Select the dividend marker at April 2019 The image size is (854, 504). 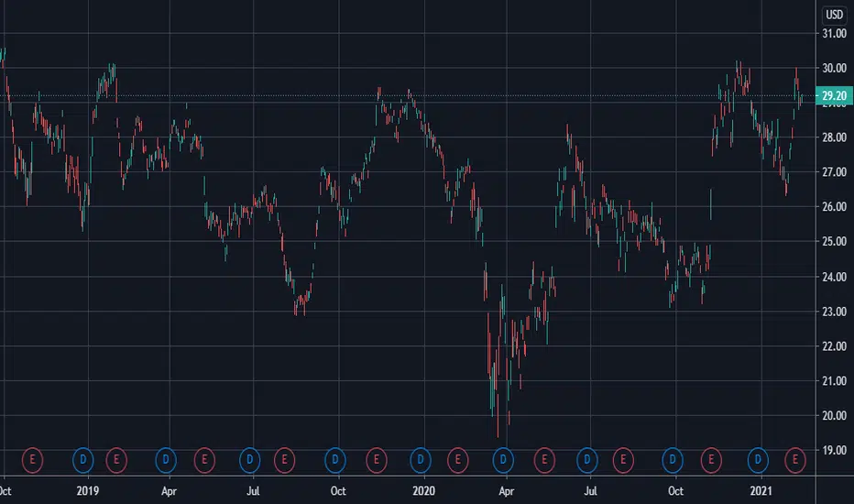[166, 460]
